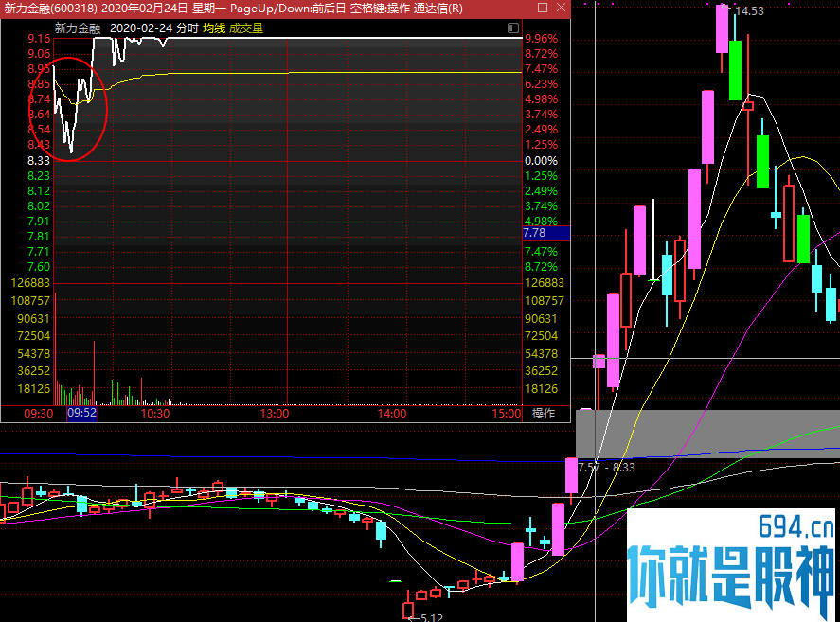Toggle the side panel icon beside 成交量
Viewport: 840px width, 622px height.
(512, 27)
